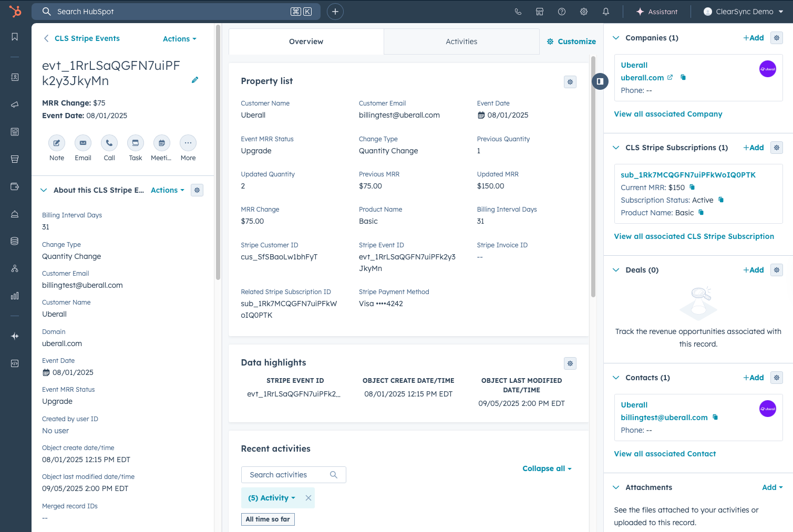Open the Collapse all dropdown
This screenshot has height=532, width=793.
547,468
